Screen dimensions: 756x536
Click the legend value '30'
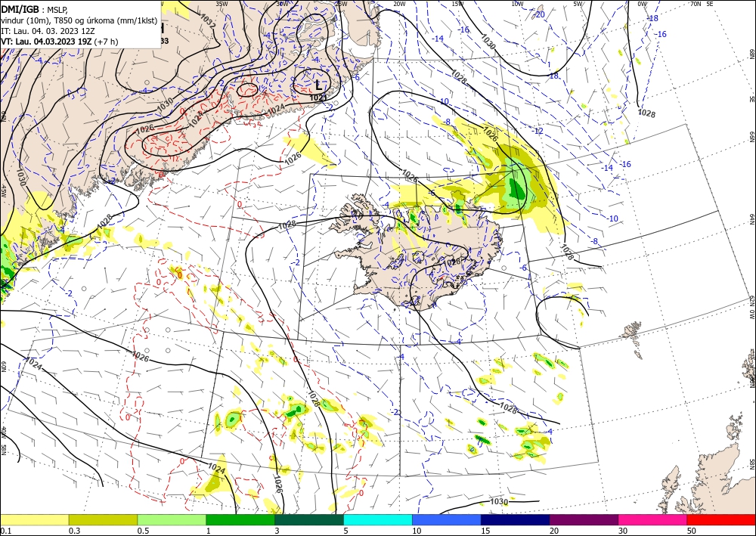(622, 531)
